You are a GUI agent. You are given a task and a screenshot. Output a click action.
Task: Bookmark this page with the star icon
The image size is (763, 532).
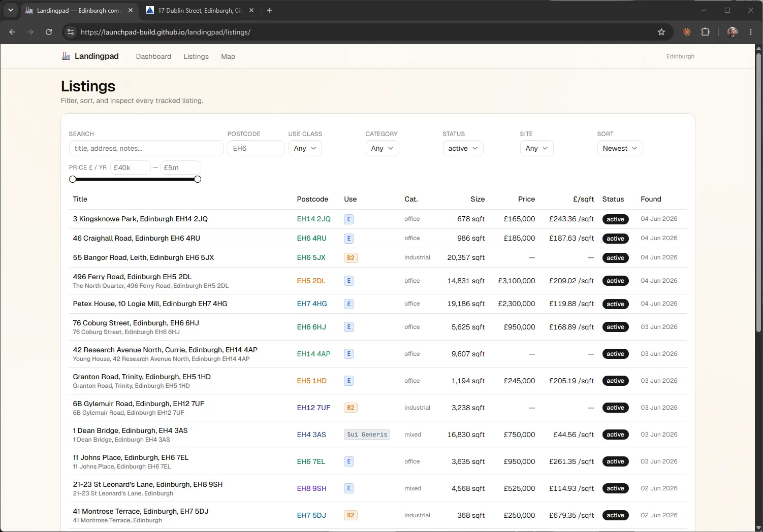[661, 32]
